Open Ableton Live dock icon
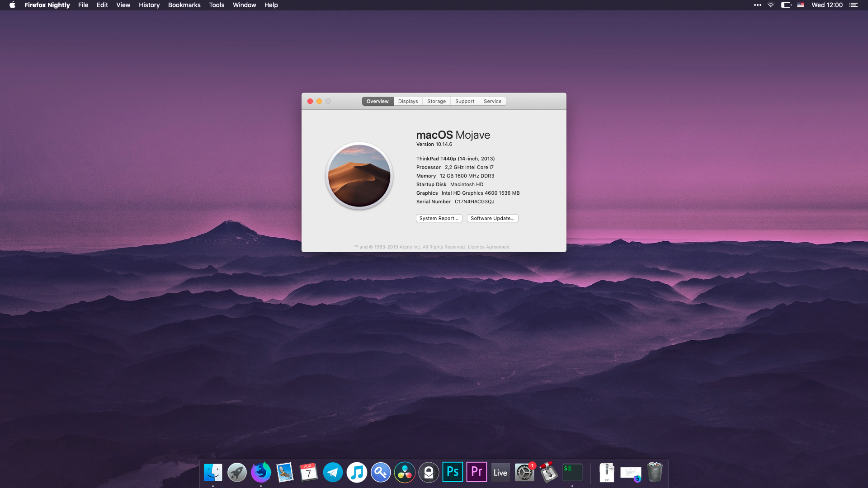 point(500,473)
